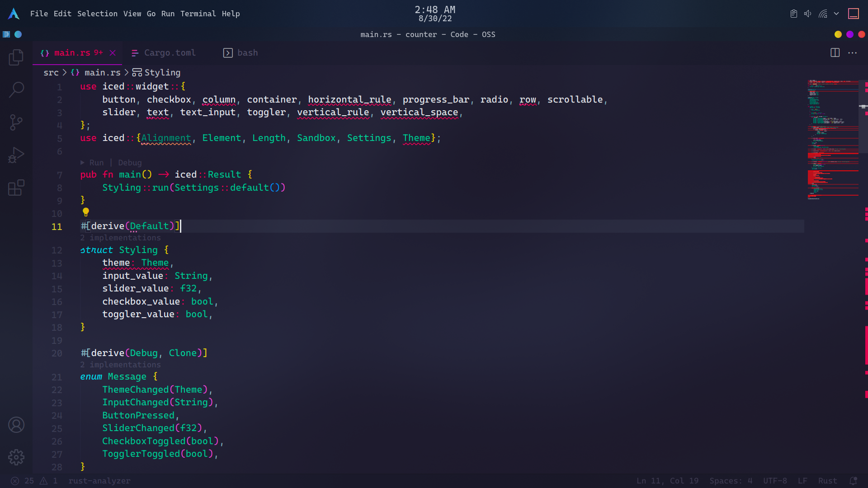
Task: Split the editor using the split icon
Action: click(834, 53)
